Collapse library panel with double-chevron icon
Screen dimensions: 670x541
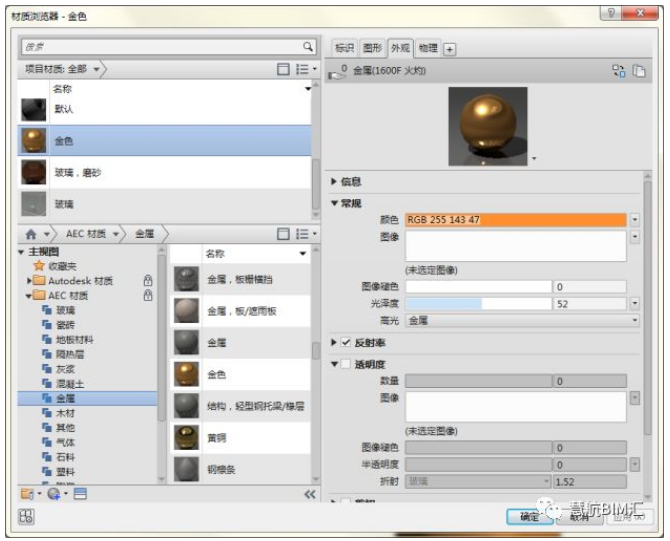(x=309, y=494)
